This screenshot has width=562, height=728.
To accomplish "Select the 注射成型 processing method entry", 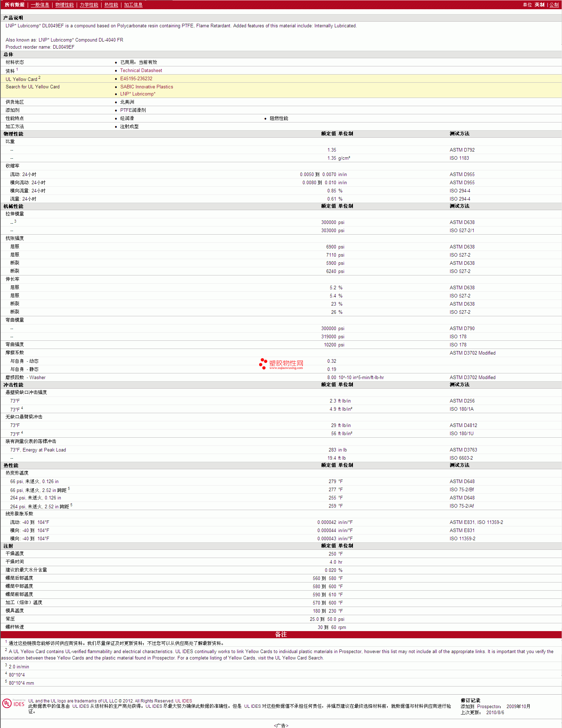I will coord(129,127).
